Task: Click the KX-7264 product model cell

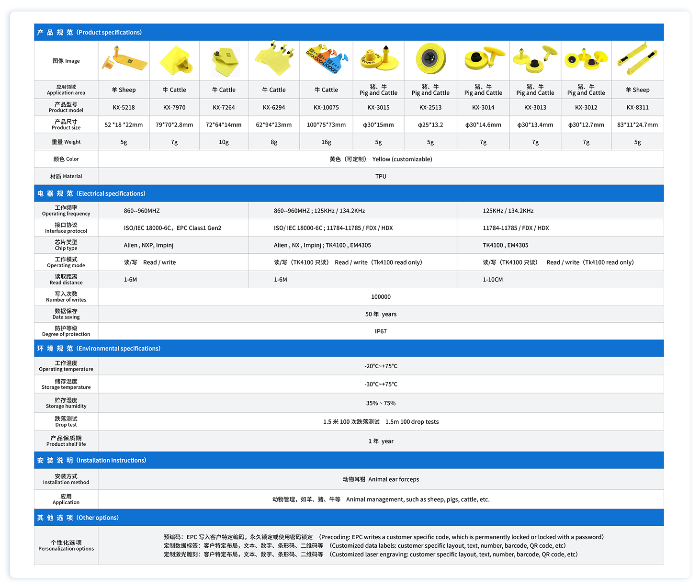Action: click(224, 108)
